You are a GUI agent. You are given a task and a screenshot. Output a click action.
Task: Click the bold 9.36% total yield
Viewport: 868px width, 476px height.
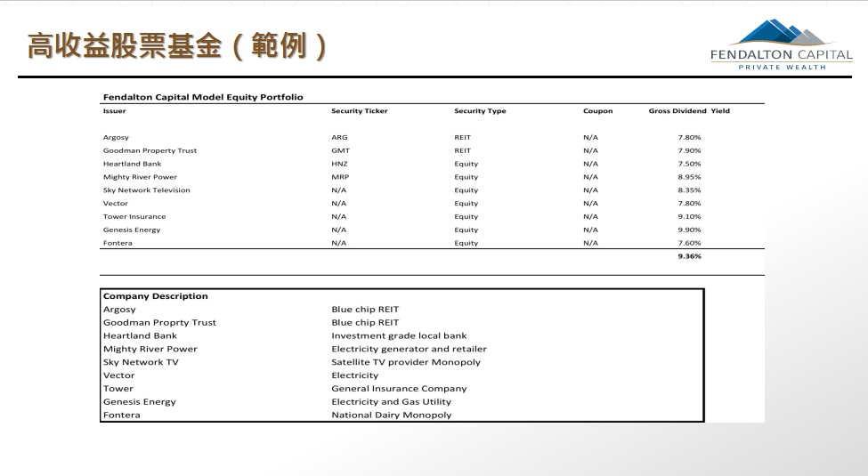pos(689,256)
